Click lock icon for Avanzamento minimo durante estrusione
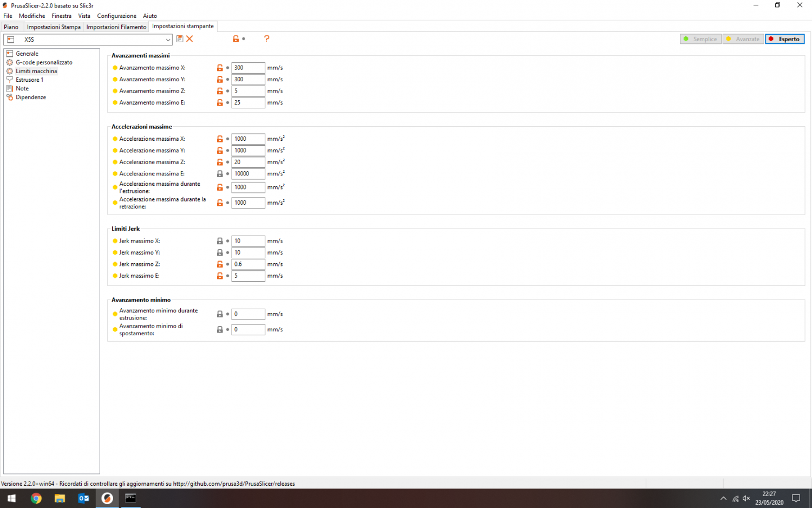Screen dimensions: 812x508 [220, 314]
